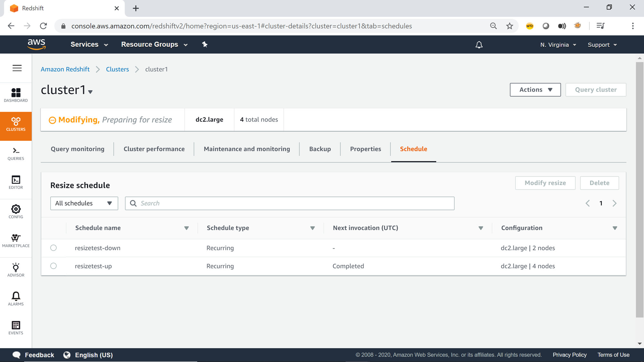Switch to the Backup tab
The height and width of the screenshot is (362, 644).
(x=320, y=149)
